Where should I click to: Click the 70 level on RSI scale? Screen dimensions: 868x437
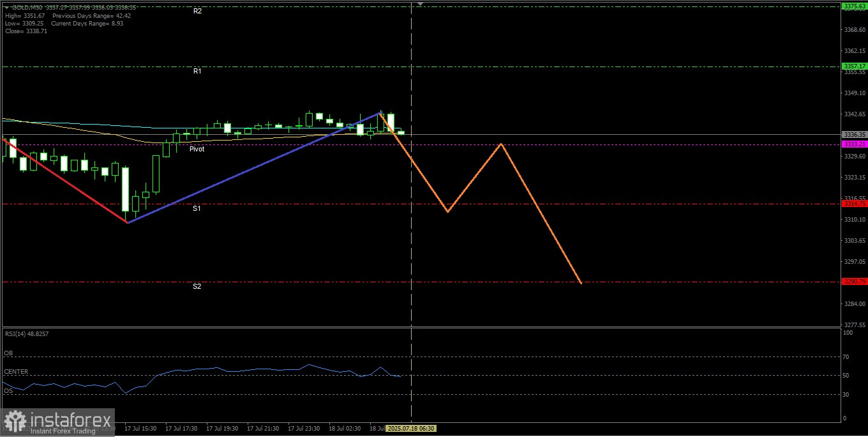click(847, 357)
